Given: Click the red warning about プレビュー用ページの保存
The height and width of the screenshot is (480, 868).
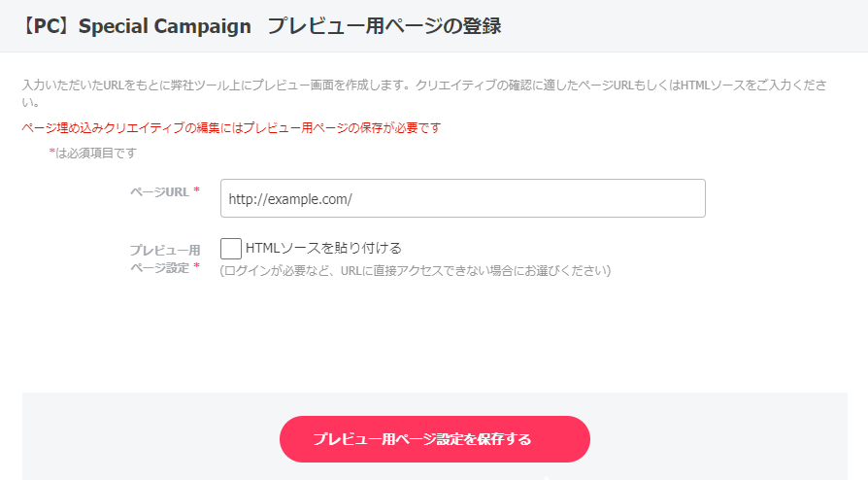Looking at the screenshot, I should point(231,127).
